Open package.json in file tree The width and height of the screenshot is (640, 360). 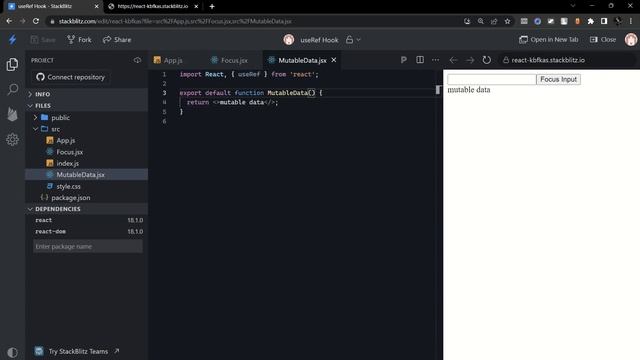[87, 198]
